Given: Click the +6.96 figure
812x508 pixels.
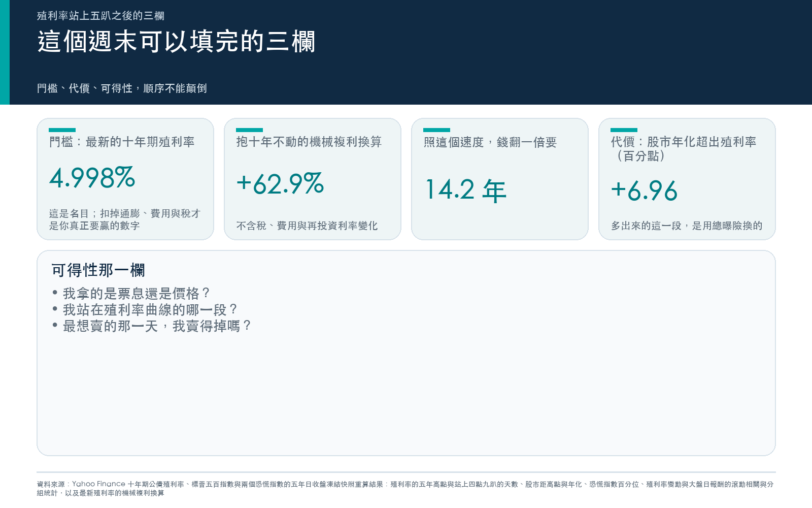Looking at the screenshot, I should tap(644, 191).
